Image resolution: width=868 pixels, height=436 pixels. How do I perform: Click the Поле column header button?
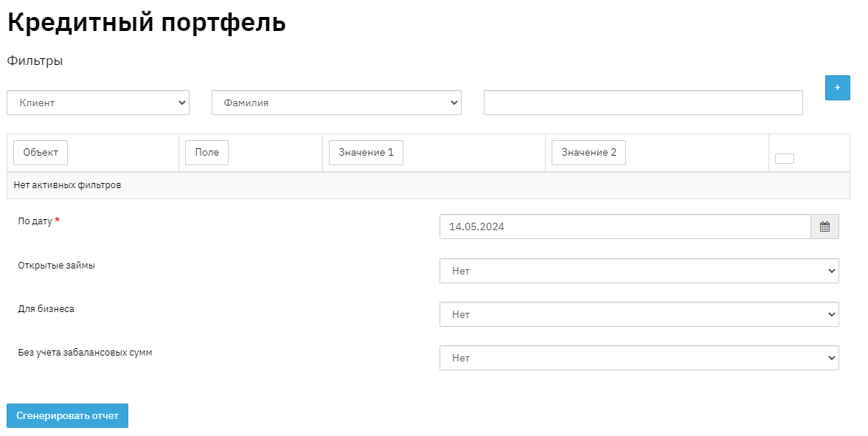pyautogui.click(x=206, y=153)
